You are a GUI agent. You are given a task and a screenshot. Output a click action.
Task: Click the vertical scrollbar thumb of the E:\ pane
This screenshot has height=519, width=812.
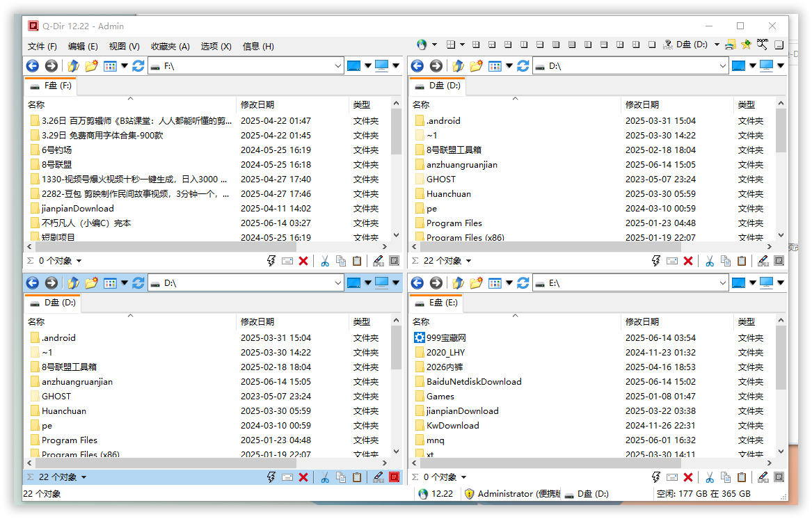tap(781, 358)
